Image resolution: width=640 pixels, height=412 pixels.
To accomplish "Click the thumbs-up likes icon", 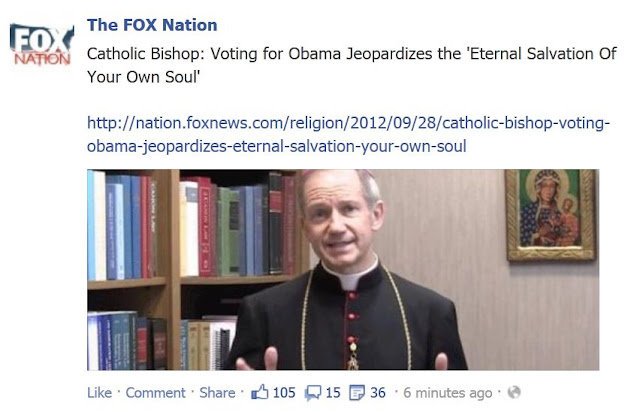I will [260, 392].
